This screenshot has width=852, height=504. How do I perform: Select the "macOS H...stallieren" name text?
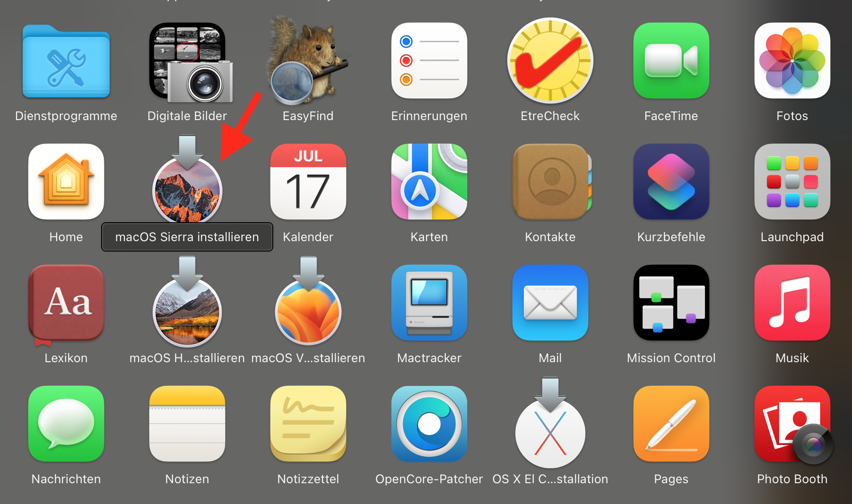click(187, 358)
